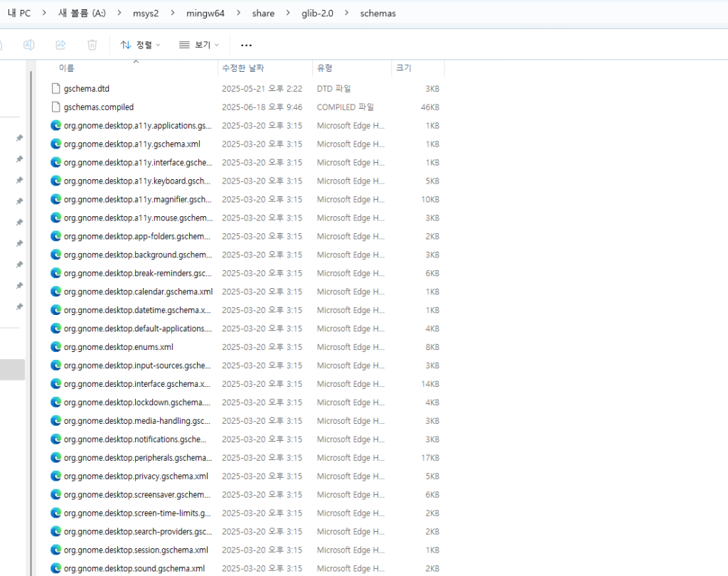This screenshot has height=576, width=728.
Task: Open the view (보기) dropdown
Action: (x=199, y=45)
